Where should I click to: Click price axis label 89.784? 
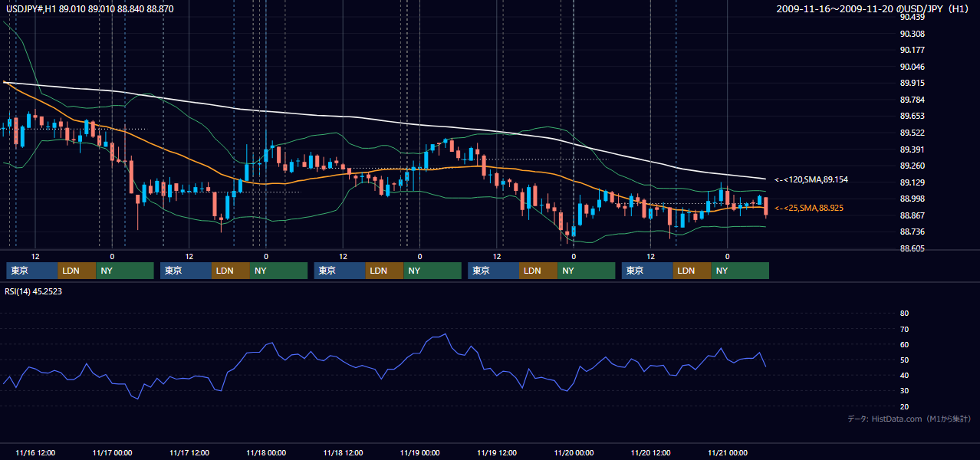pos(913,100)
